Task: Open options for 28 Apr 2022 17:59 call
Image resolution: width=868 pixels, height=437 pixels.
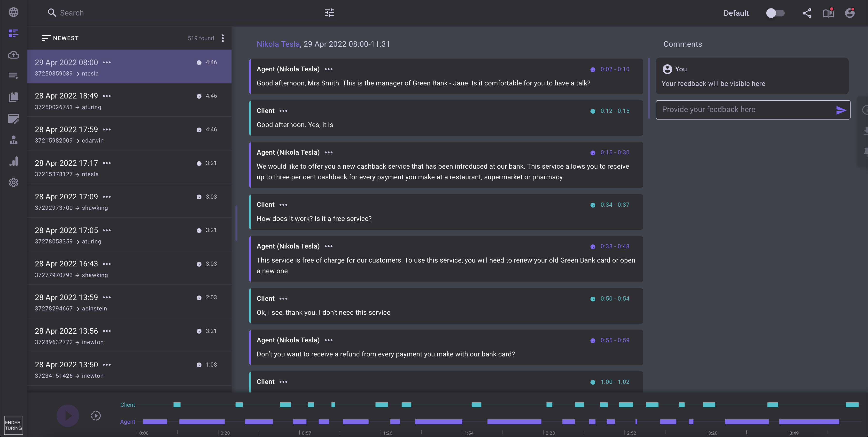Action: (x=107, y=129)
